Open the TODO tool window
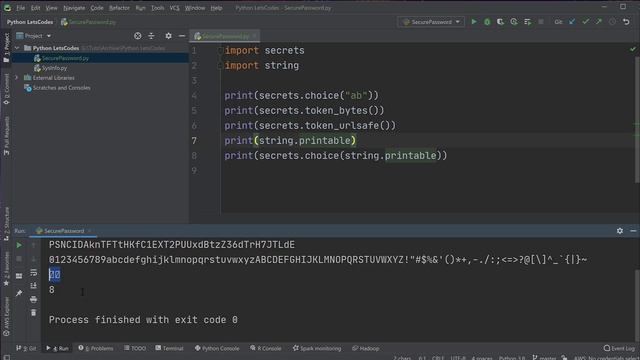Screen dimensions: 640x360 (135, 348)
